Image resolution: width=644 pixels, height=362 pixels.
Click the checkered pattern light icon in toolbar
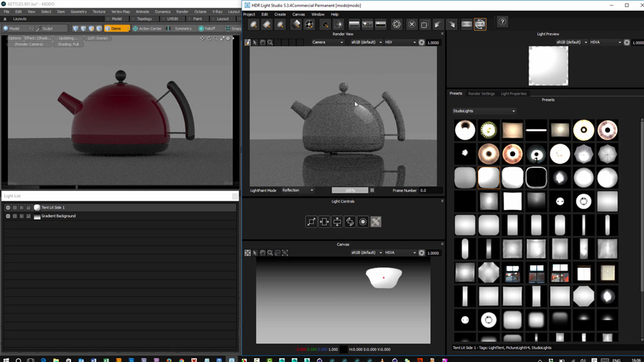(x=309, y=25)
